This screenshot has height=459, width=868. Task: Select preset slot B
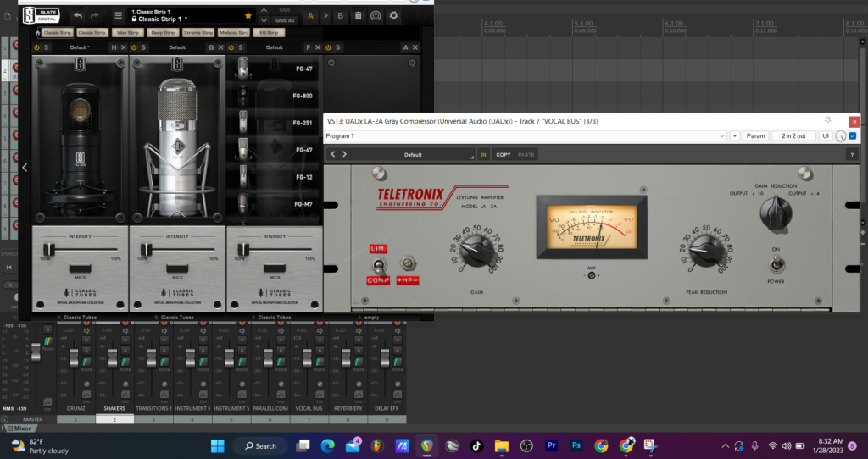(x=341, y=15)
